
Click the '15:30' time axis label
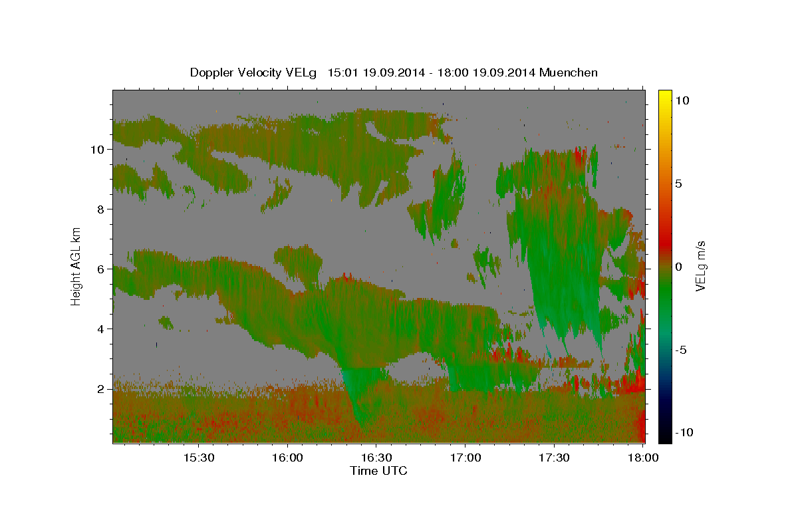[x=198, y=458]
